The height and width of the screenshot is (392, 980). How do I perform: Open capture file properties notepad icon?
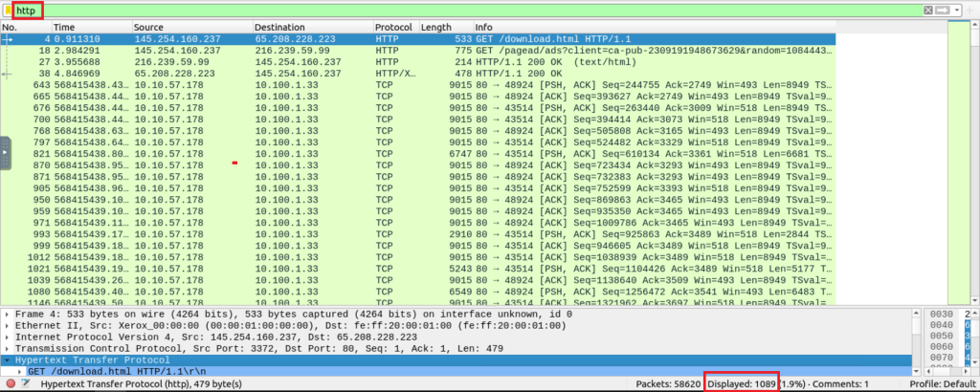pyautogui.click(x=23, y=383)
